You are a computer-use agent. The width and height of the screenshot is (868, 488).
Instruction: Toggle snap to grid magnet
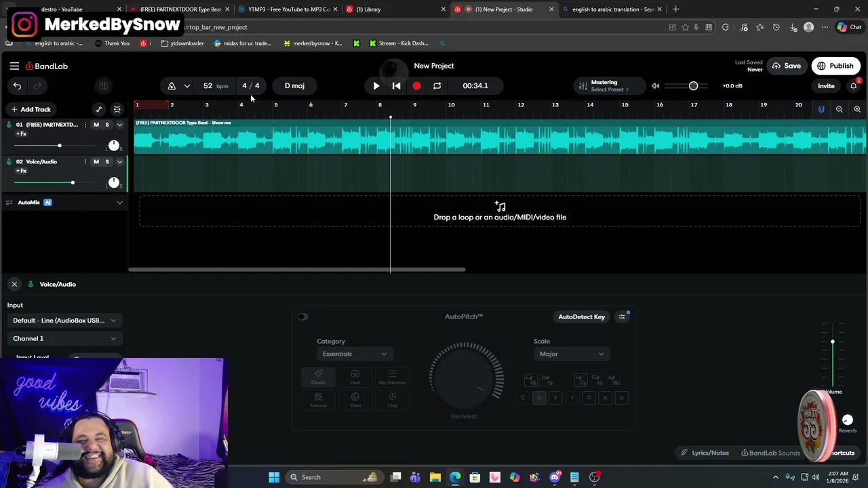coord(821,109)
